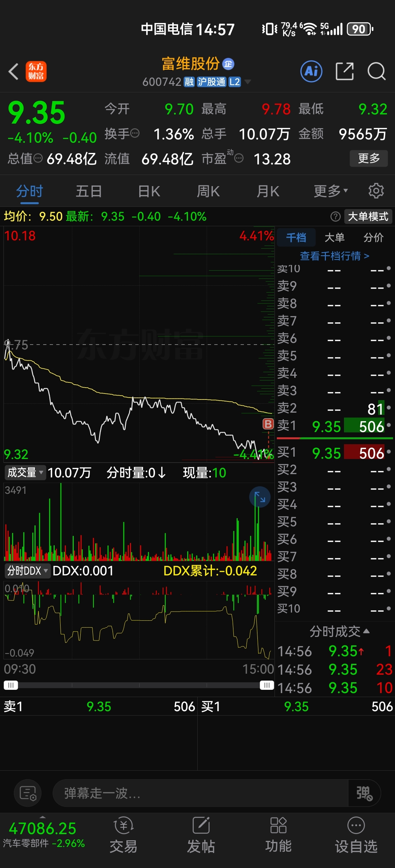The height and width of the screenshot is (868, 395).
Task: Tap the question mark help icon
Action: pos(335,216)
